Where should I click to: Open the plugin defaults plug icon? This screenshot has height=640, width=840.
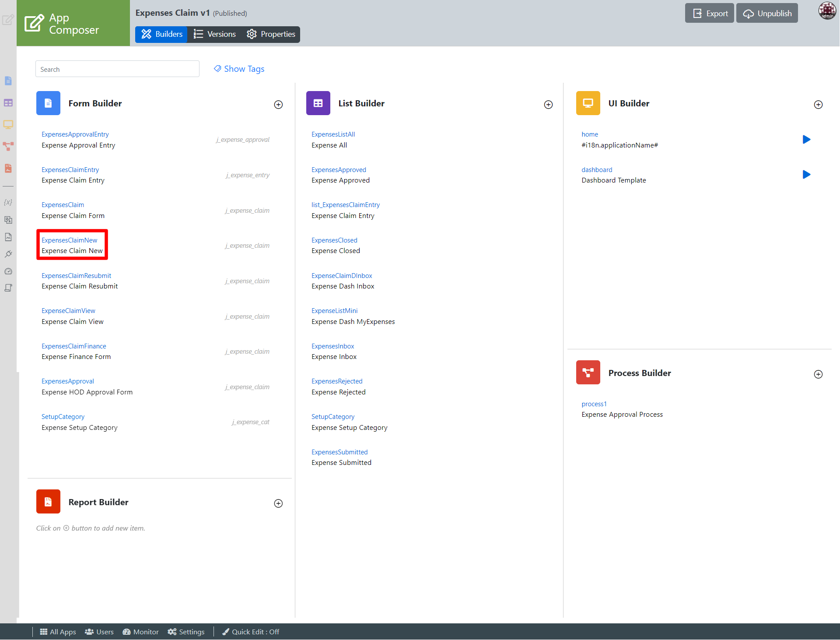click(x=8, y=254)
